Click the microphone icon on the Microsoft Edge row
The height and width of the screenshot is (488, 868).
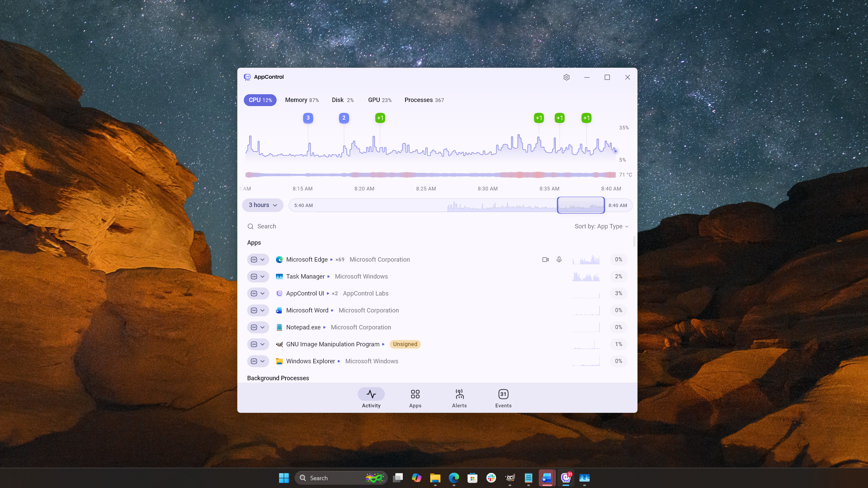pos(559,259)
